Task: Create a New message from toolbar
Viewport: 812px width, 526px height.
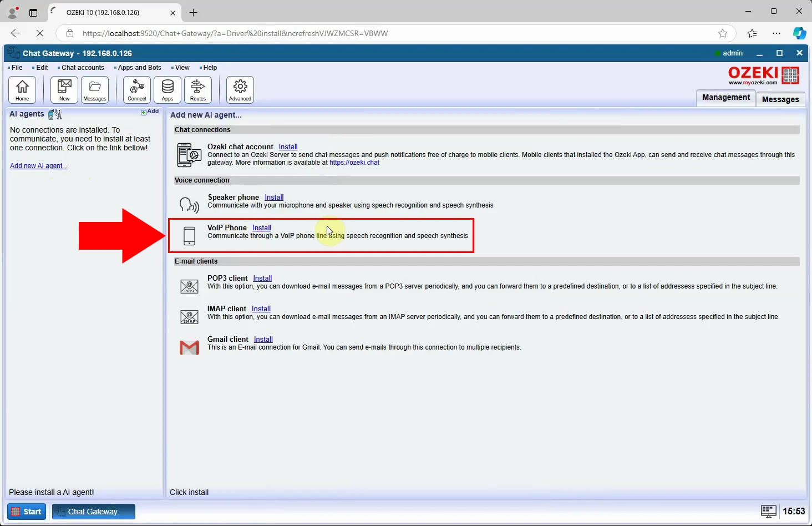Action: pyautogui.click(x=64, y=90)
